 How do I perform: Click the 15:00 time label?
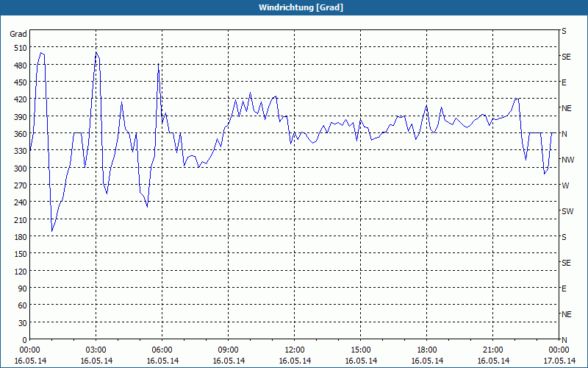pyautogui.click(x=361, y=350)
